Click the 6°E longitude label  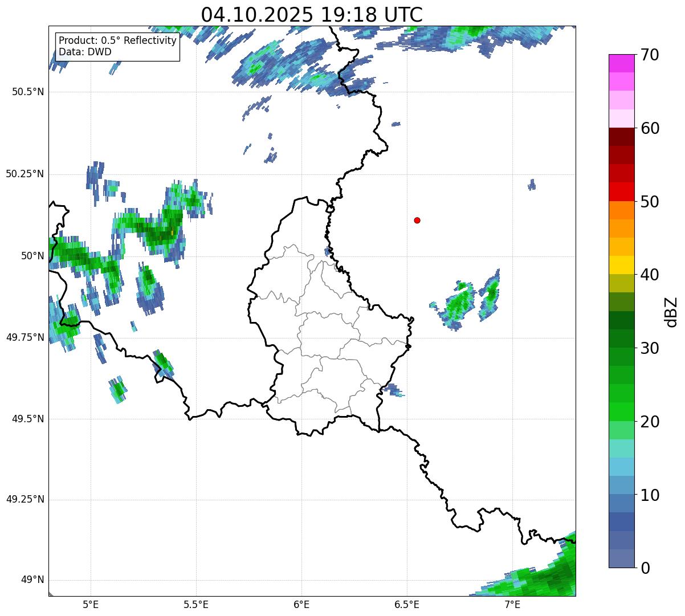coord(301,604)
